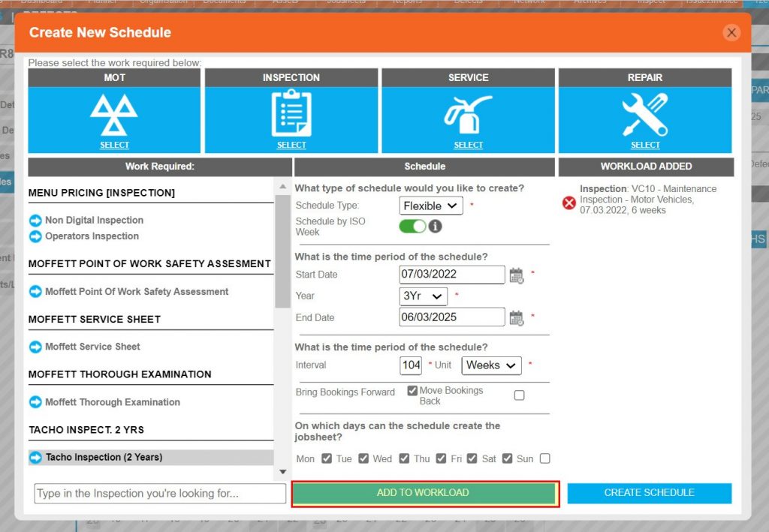
Task: Choose the Service oil can icon
Action: point(468,113)
